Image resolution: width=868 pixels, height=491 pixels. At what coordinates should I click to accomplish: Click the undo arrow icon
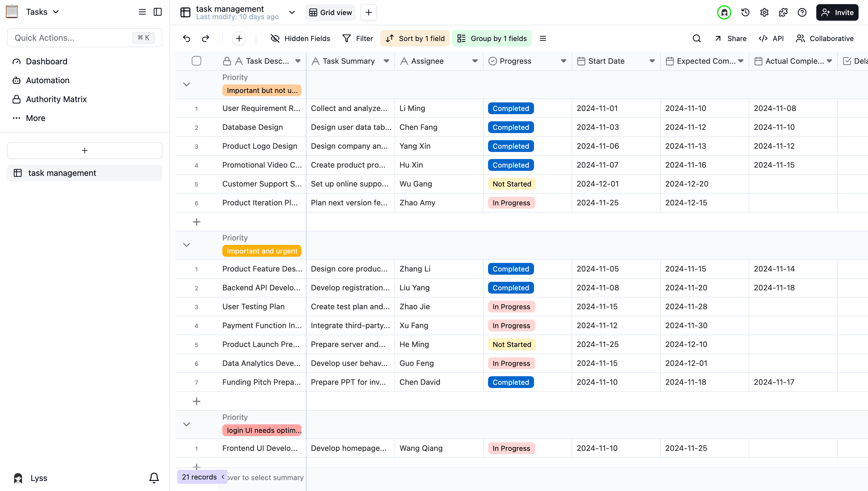click(187, 38)
